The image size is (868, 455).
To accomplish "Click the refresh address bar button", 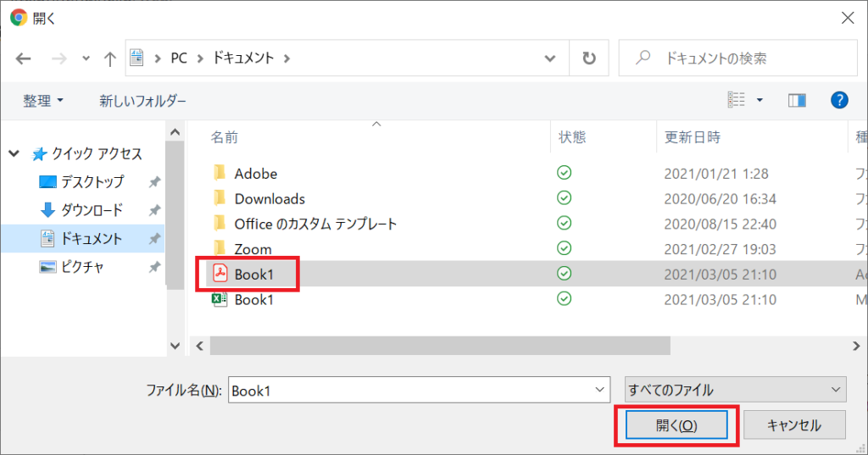I will coord(588,58).
